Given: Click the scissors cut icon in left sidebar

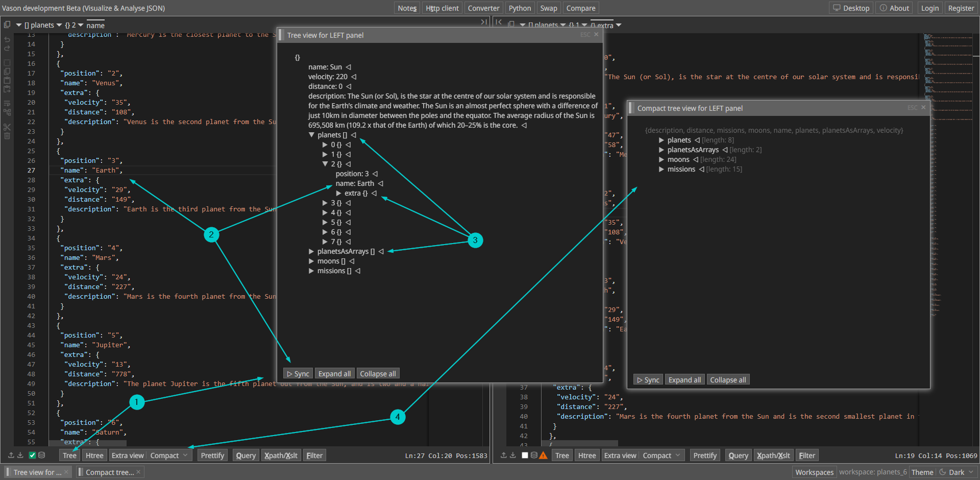Looking at the screenshot, I should point(7,127).
